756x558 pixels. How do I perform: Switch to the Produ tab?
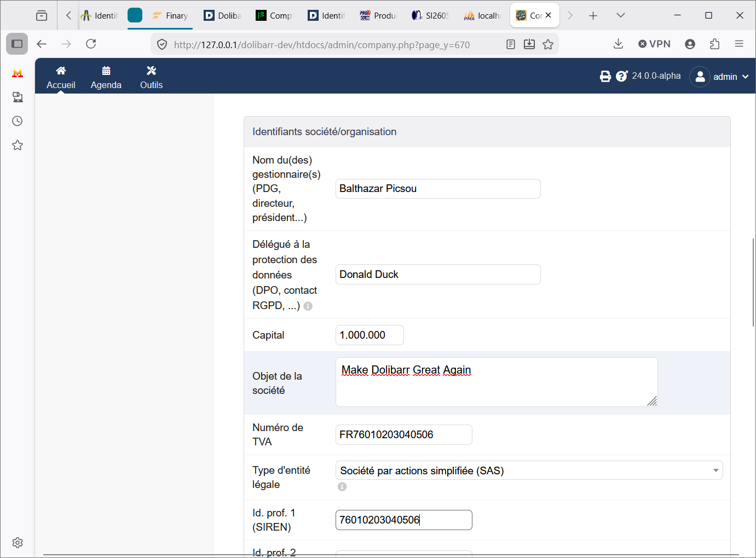point(378,15)
